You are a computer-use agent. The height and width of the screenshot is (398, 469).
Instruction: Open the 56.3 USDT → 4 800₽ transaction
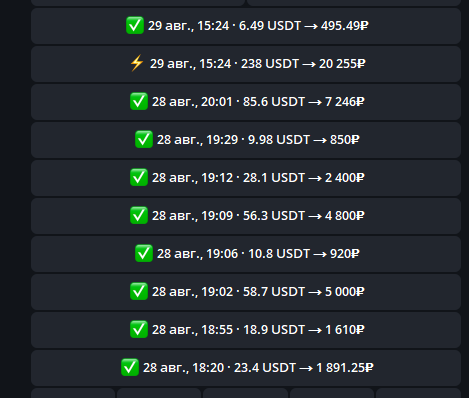point(246,216)
